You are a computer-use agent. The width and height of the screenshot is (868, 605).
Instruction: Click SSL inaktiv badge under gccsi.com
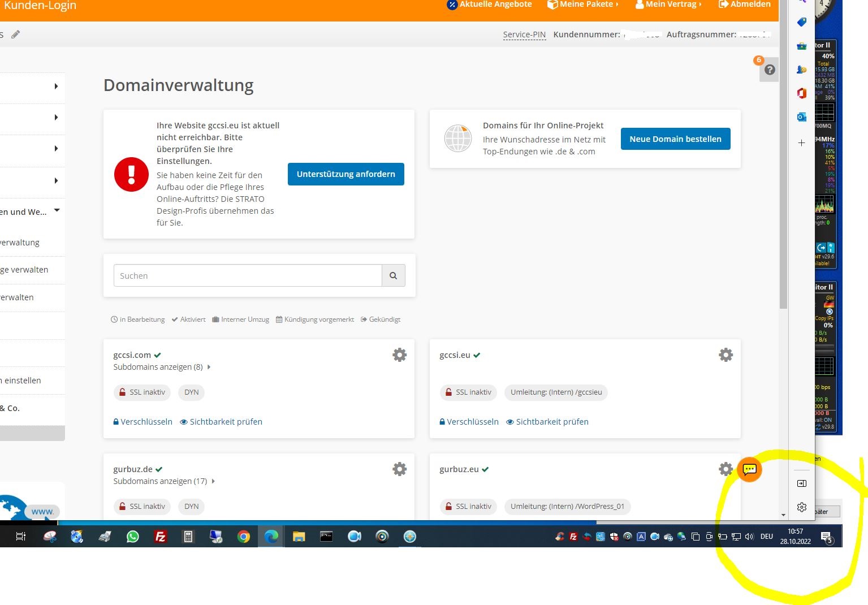click(x=142, y=392)
